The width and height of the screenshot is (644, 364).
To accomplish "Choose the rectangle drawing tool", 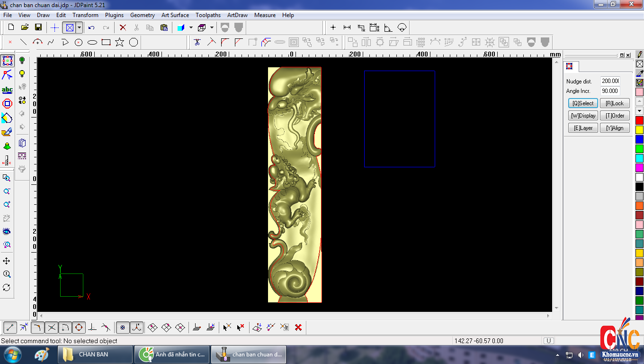I will coord(106,42).
